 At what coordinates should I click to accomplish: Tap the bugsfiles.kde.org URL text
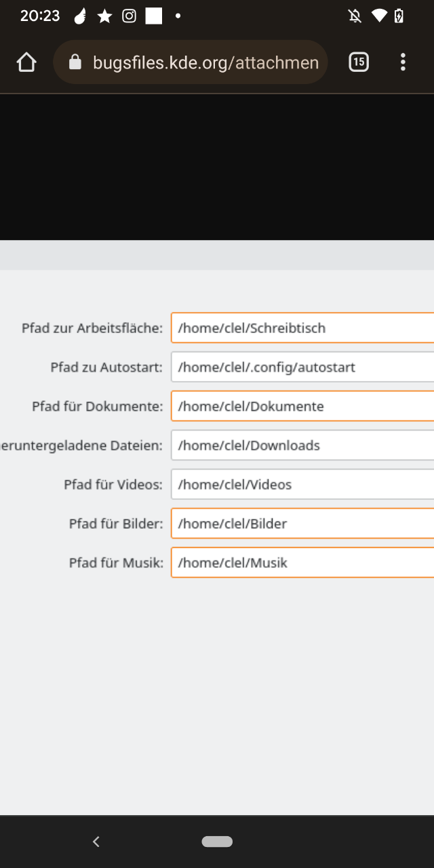[x=205, y=63]
